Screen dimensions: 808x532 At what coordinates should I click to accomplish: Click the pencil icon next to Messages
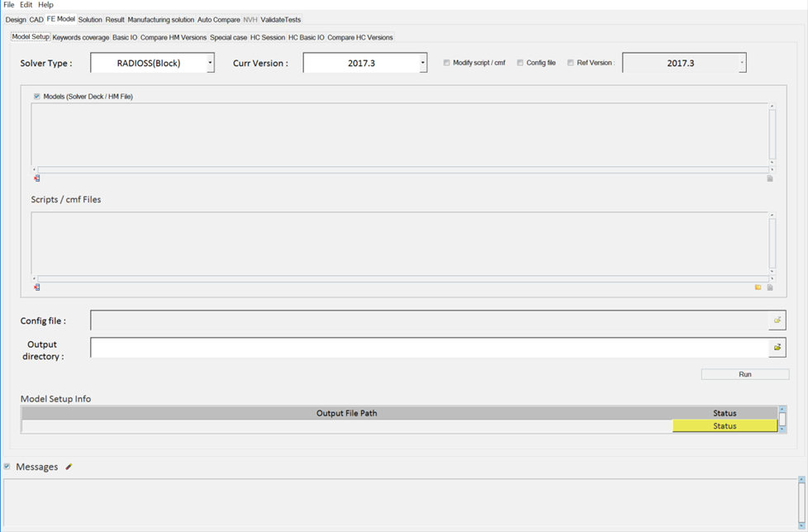coord(69,467)
